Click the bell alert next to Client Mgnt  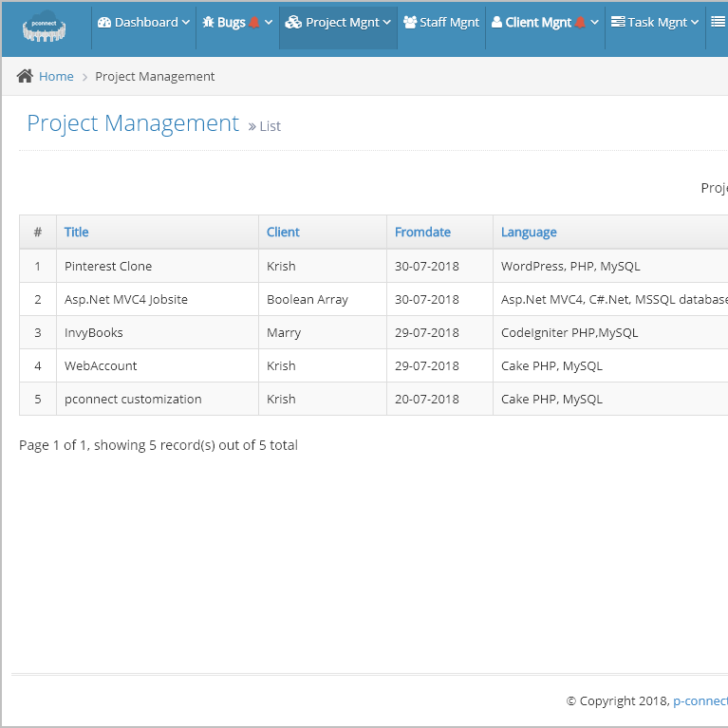point(580,22)
